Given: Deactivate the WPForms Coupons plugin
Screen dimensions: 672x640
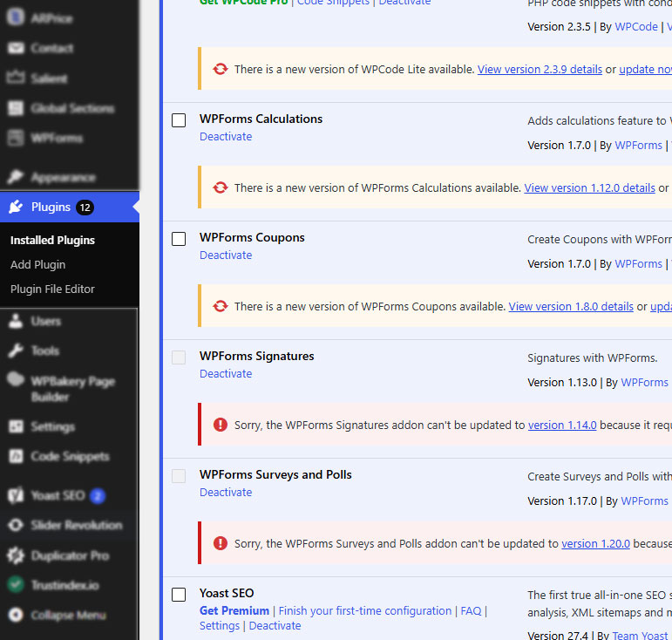Looking at the screenshot, I should (226, 255).
